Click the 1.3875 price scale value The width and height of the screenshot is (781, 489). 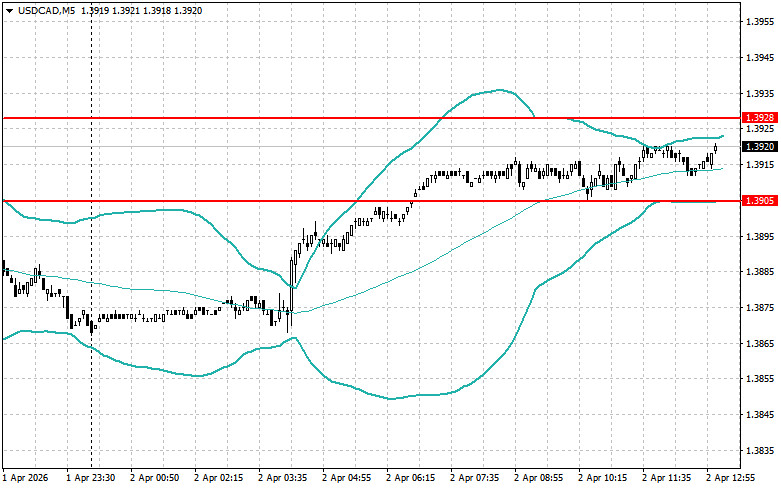(760, 308)
